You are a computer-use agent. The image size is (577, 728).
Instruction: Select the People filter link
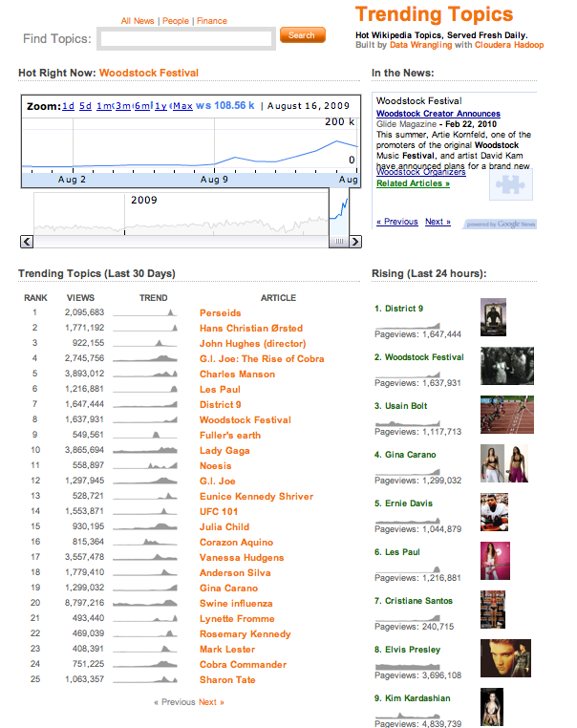(176, 21)
